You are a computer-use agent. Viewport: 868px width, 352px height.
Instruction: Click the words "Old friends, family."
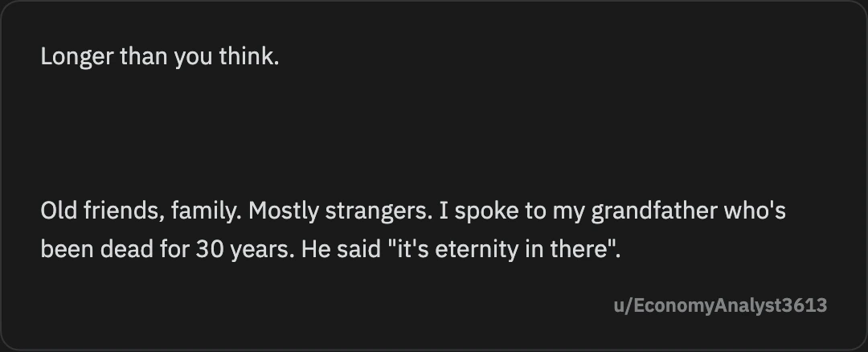[141, 211]
